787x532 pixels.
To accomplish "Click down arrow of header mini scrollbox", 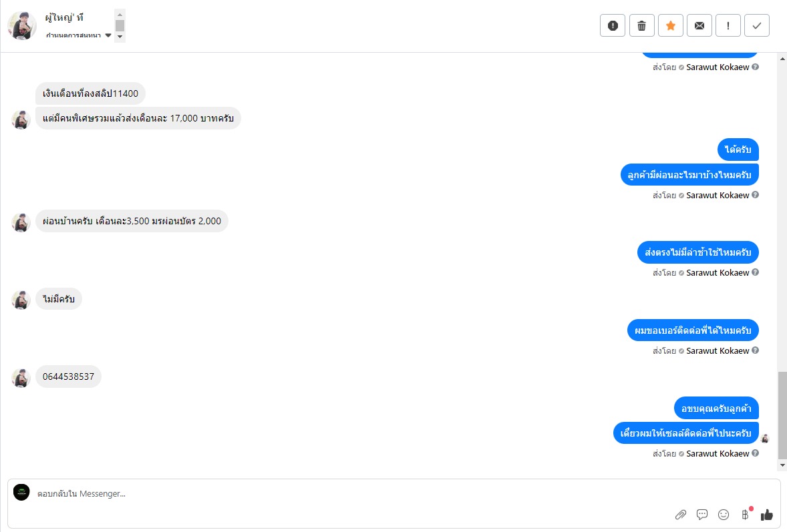I will coord(120,37).
